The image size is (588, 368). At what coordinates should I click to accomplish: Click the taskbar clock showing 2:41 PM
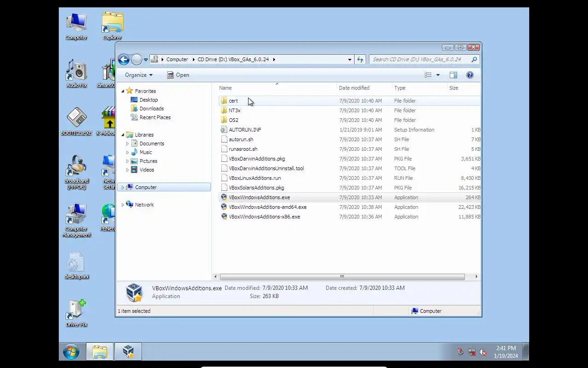click(506, 352)
